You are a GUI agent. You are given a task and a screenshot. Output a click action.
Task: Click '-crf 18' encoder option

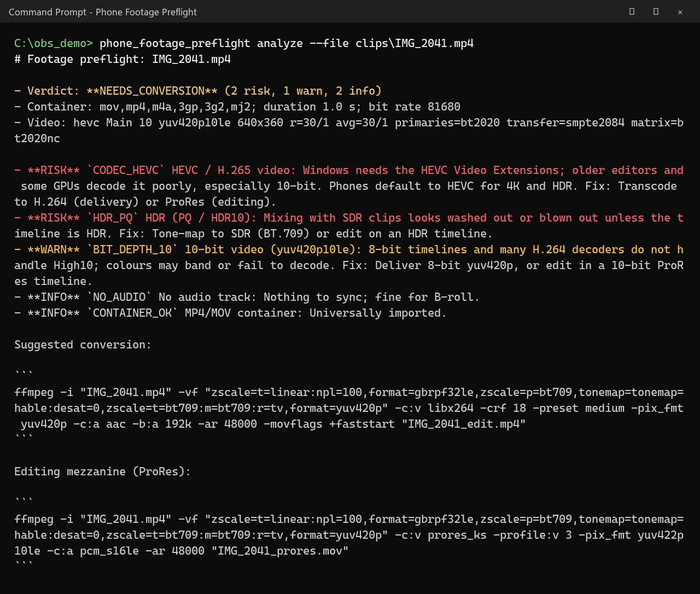click(503, 408)
